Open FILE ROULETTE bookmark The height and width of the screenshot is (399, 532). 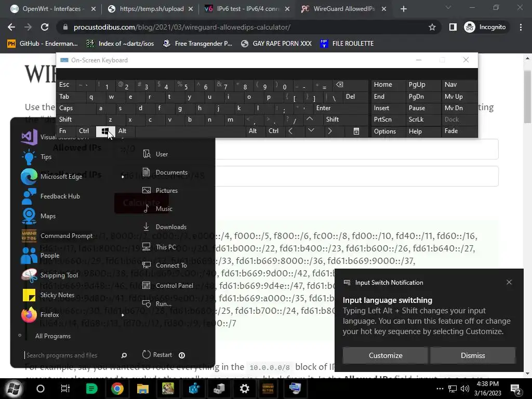pyautogui.click(x=347, y=44)
